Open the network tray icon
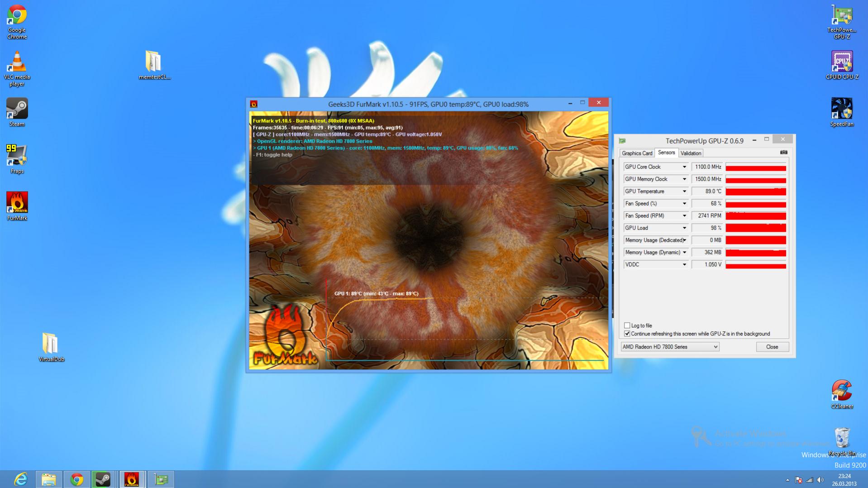Screen dimensions: 868x488 click(x=809, y=480)
